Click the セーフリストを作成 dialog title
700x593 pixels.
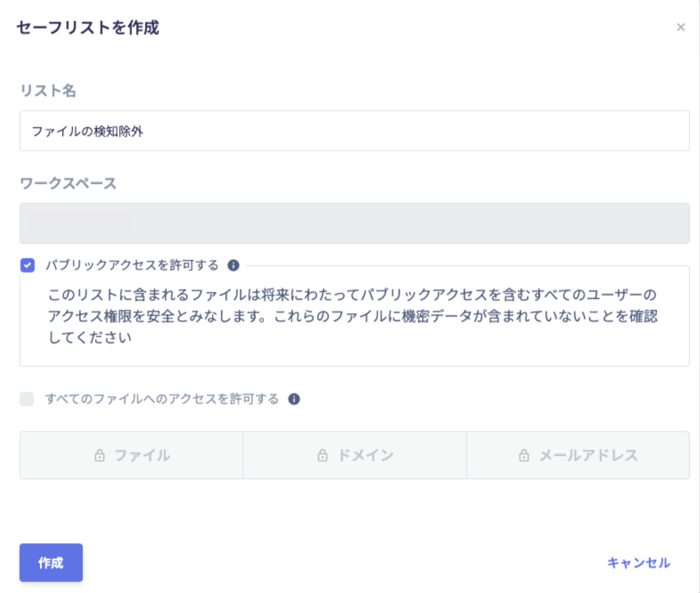tap(88, 28)
